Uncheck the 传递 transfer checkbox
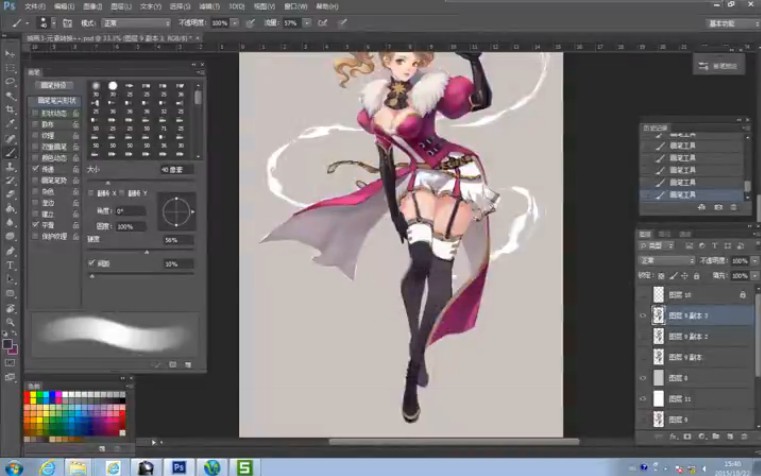 point(35,169)
